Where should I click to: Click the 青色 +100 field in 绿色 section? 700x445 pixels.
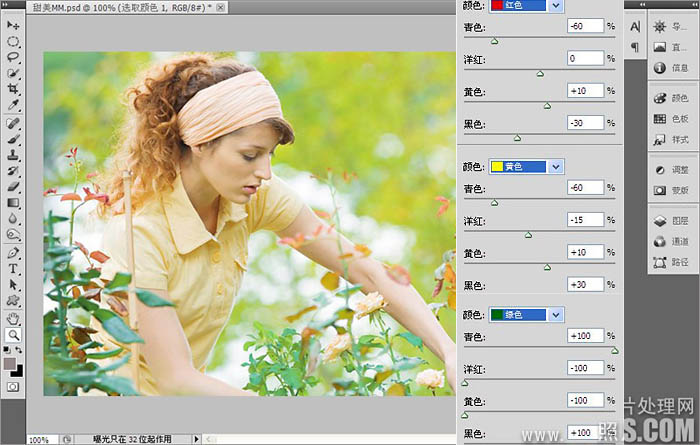585,336
